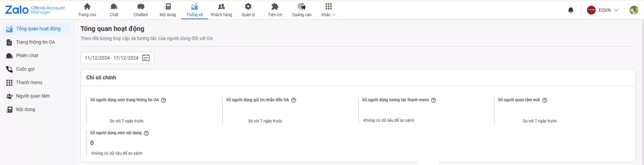The height and width of the screenshot is (165, 644).
Task: Click the notification bell icon
Action: 571,10
